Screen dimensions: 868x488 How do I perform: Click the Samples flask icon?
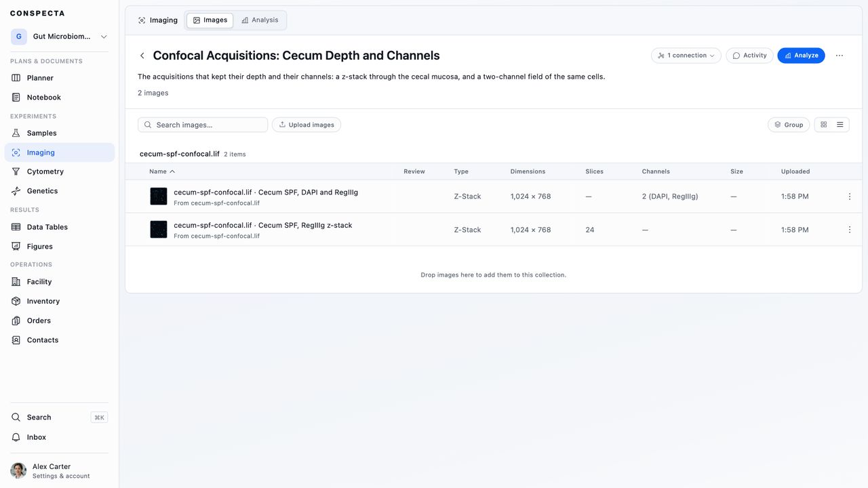pyautogui.click(x=16, y=134)
